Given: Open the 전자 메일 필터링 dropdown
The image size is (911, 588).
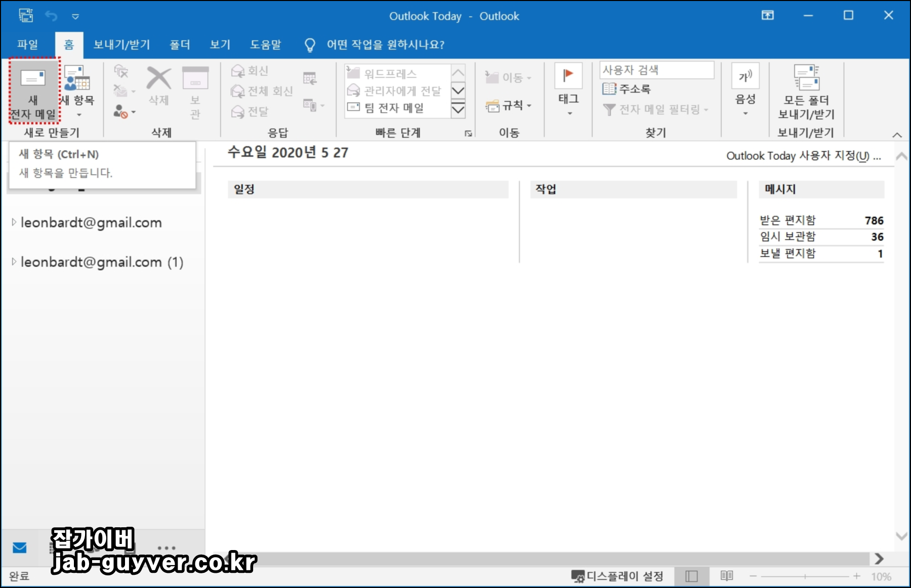Looking at the screenshot, I should click(656, 109).
